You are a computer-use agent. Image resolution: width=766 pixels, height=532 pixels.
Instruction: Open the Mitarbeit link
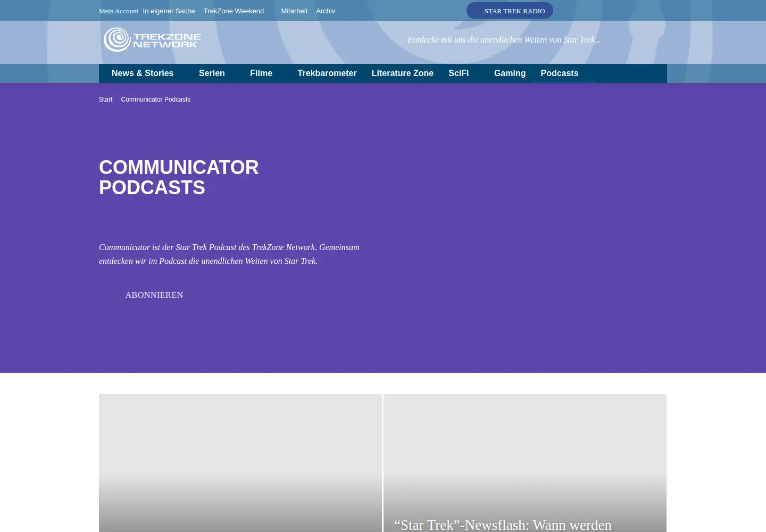[294, 11]
